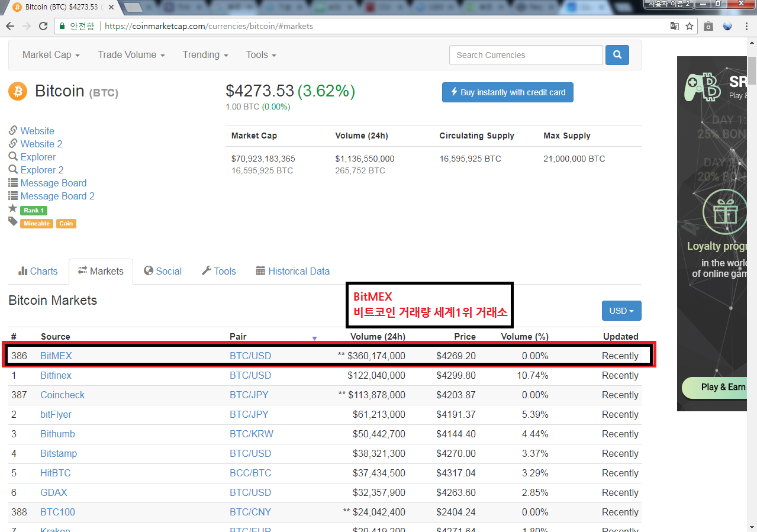757x532 pixels.
Task: Click the empty new tab button
Action: (x=134, y=8)
